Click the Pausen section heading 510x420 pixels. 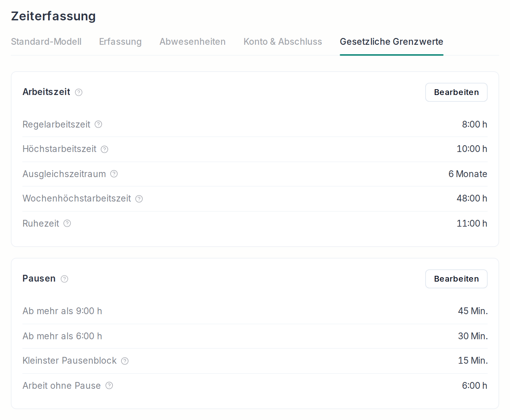coord(39,278)
